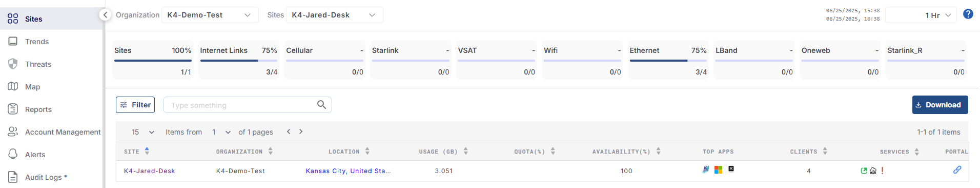Screen dimensions: 980x188
Task: Open the portal link icon for K4-Jared-Desk
Action: coord(957,170)
